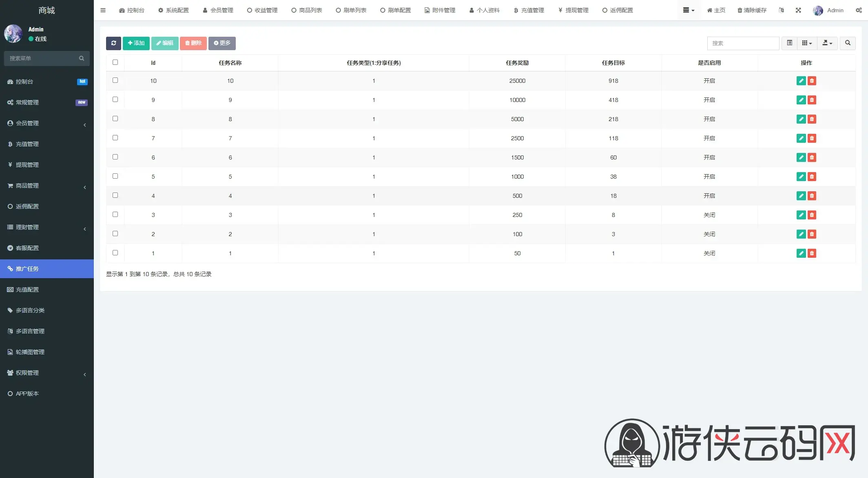Click the refresh table icon button

(x=113, y=43)
